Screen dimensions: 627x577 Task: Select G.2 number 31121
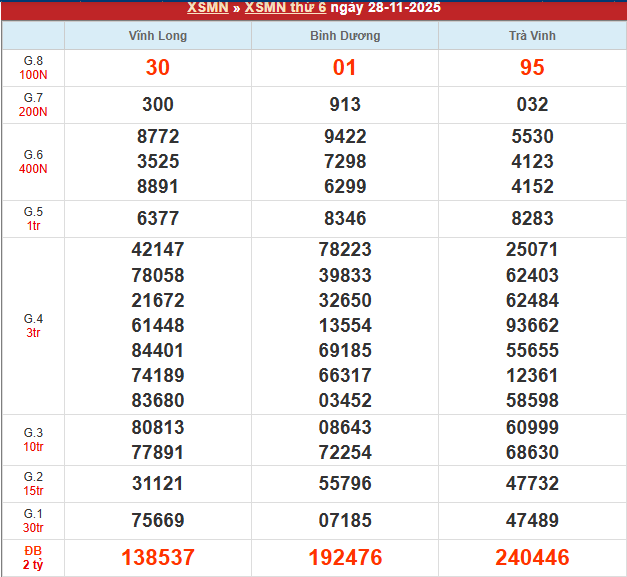[x=158, y=483]
